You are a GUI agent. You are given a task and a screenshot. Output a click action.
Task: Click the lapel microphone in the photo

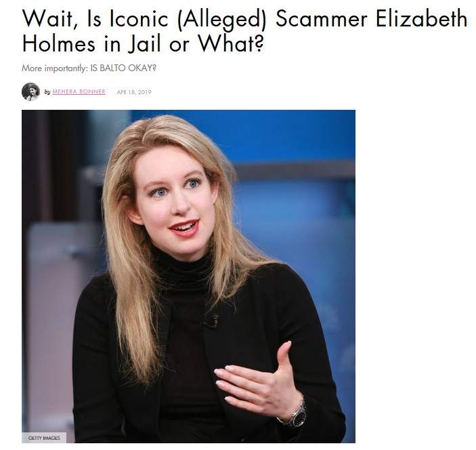[212, 321]
